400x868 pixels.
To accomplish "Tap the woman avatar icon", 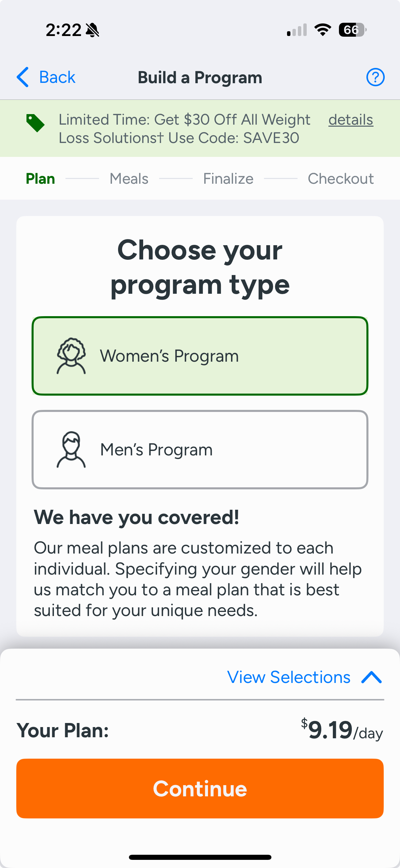I will coord(71,356).
